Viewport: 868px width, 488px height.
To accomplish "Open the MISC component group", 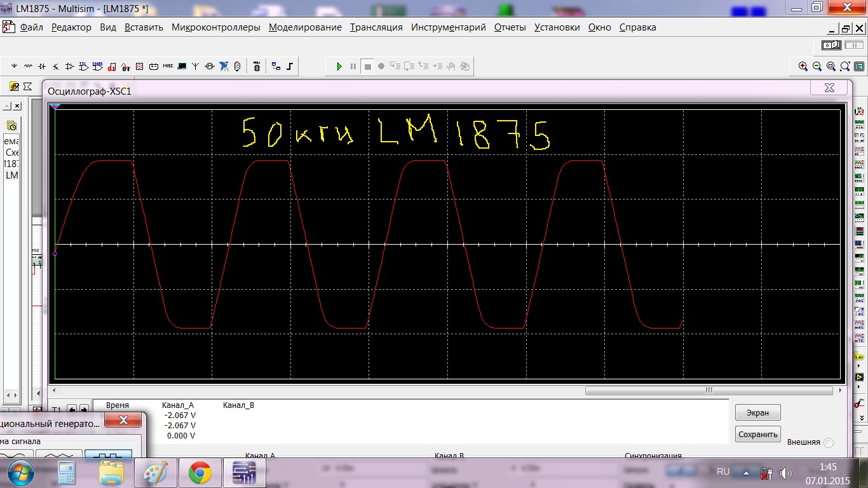I will click(168, 66).
